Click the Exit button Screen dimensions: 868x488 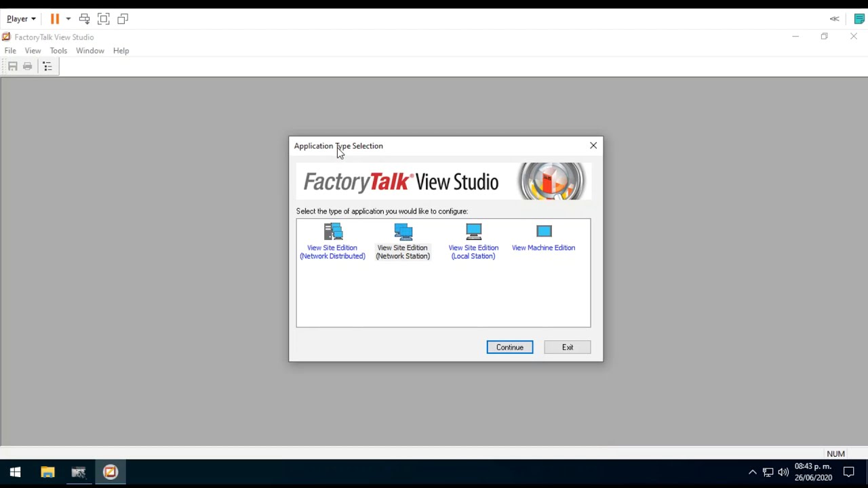[568, 347]
